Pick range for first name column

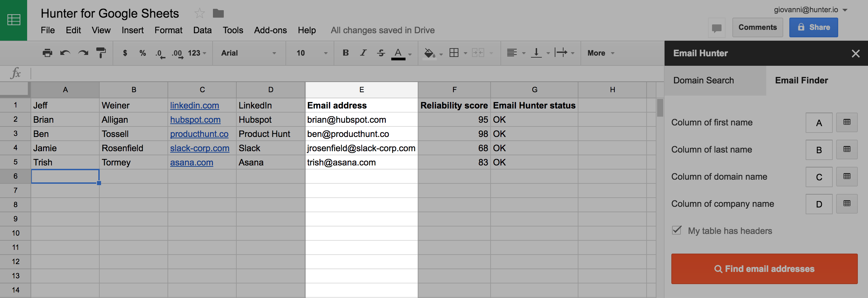pos(847,122)
